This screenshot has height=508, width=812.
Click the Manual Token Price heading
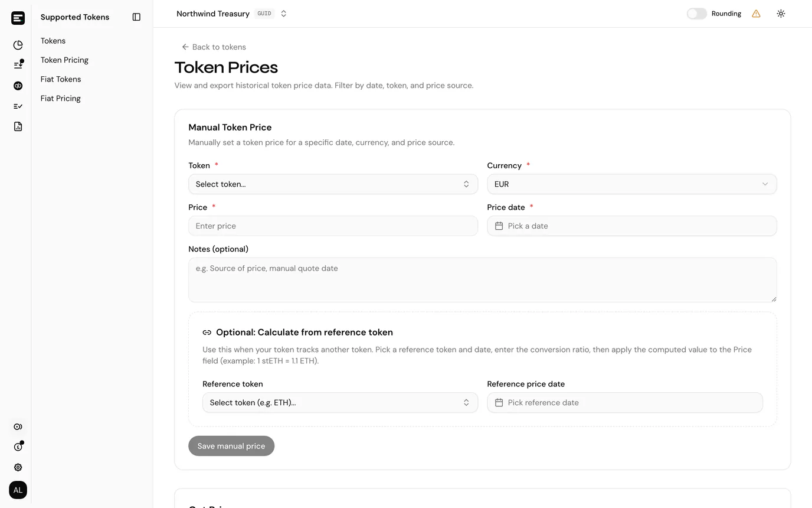click(230, 128)
